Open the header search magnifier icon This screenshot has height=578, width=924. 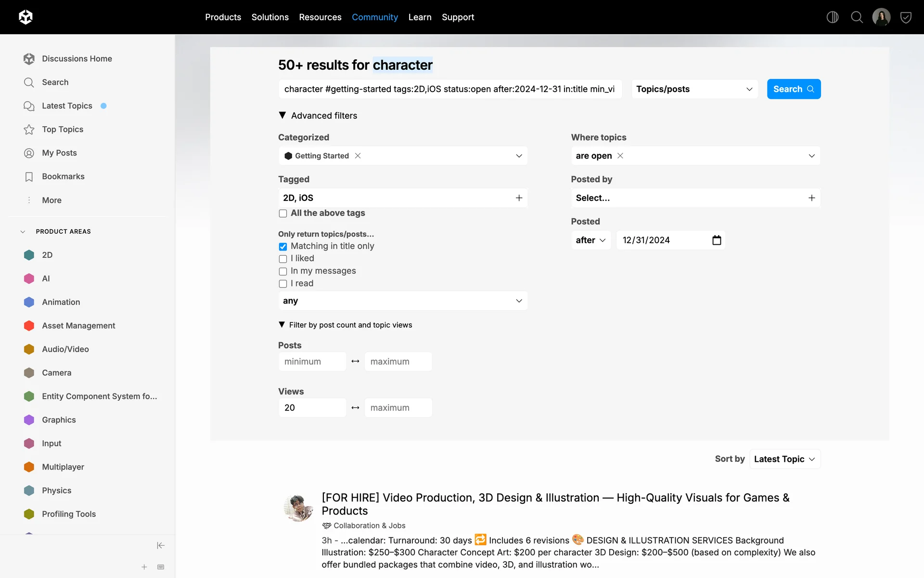(x=857, y=17)
